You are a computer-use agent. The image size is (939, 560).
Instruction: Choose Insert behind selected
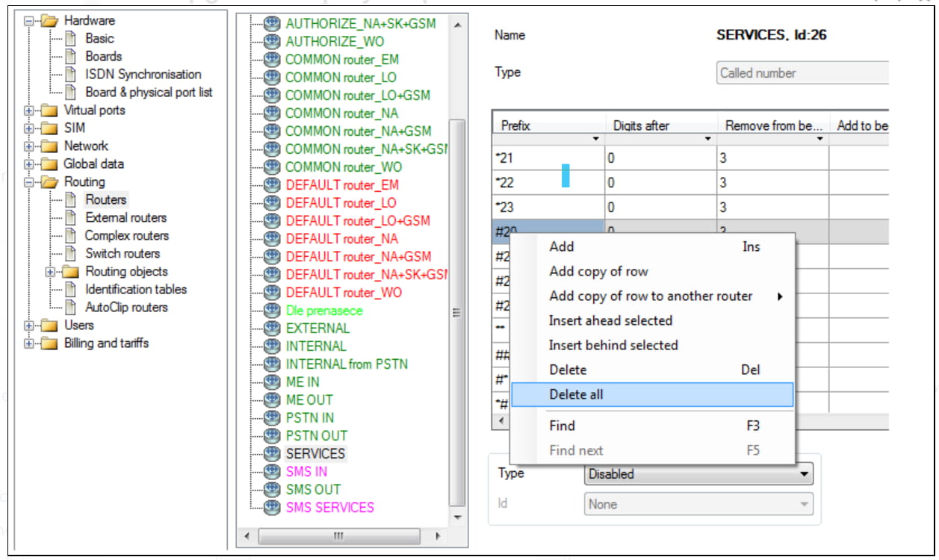click(653, 345)
